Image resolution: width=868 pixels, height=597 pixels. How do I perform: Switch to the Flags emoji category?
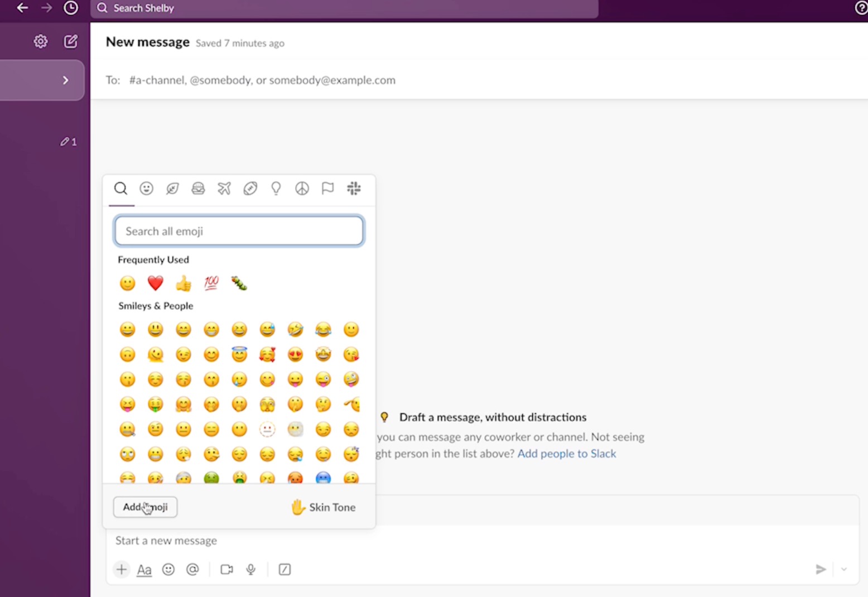tap(327, 189)
